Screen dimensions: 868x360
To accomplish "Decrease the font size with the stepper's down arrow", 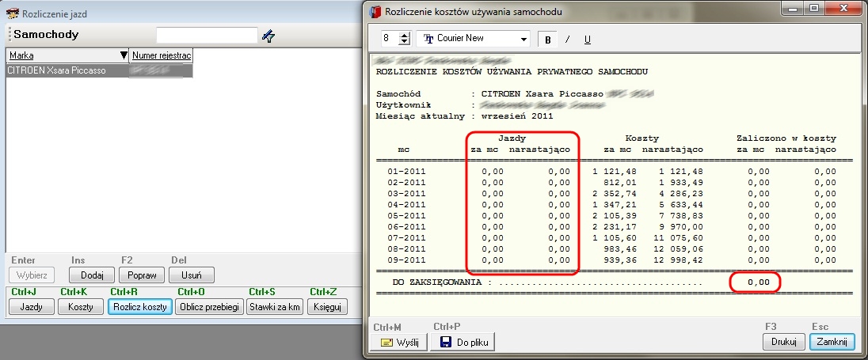I will [405, 43].
